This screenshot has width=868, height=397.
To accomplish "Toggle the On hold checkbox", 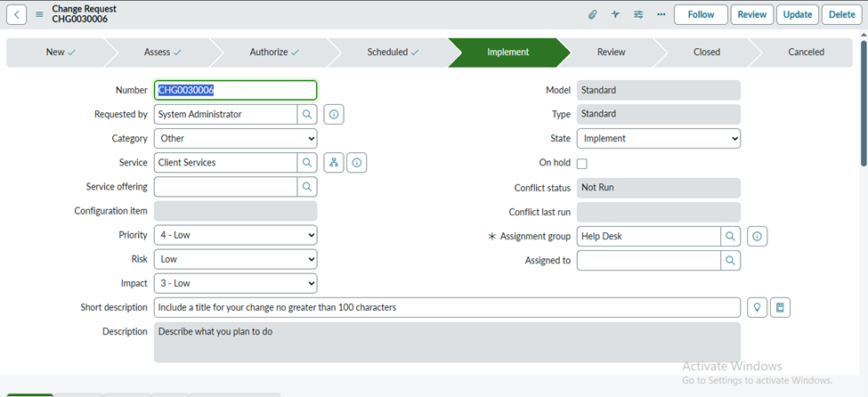I will [582, 164].
